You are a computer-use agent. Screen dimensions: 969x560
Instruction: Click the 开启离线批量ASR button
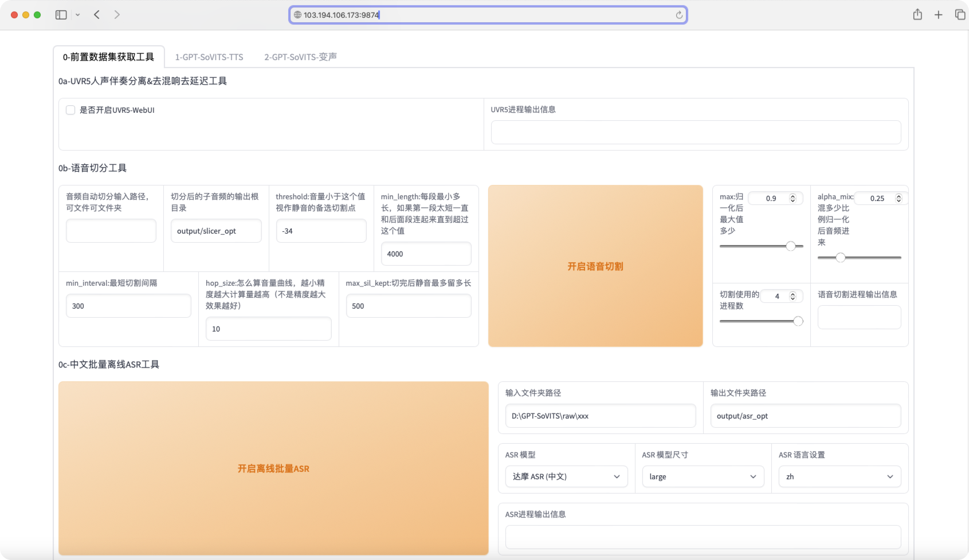pyautogui.click(x=273, y=468)
